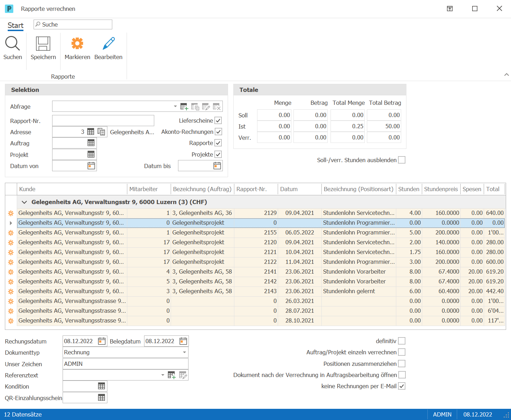Viewport: 511px width, 420px height.
Task: Switch to the Start ribbon tab
Action: pyautogui.click(x=15, y=26)
